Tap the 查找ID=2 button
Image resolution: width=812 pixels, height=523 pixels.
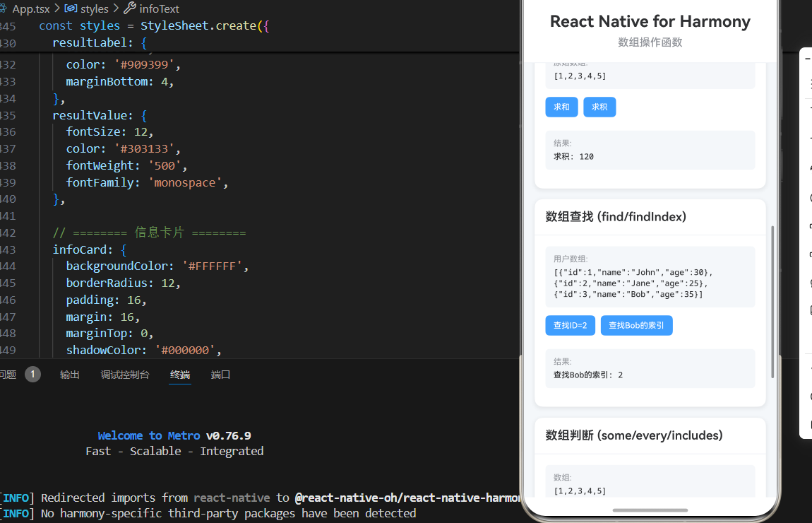(570, 326)
